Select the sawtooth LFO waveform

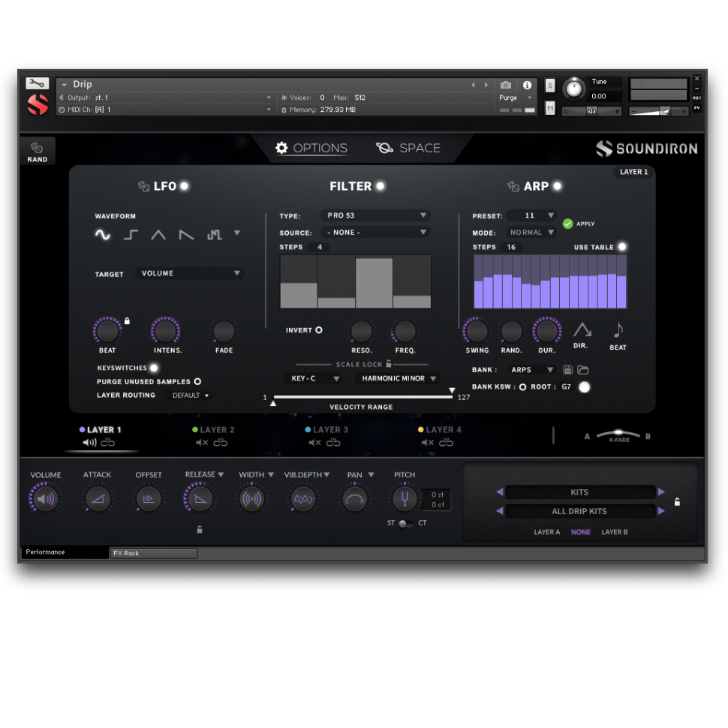coord(186,235)
